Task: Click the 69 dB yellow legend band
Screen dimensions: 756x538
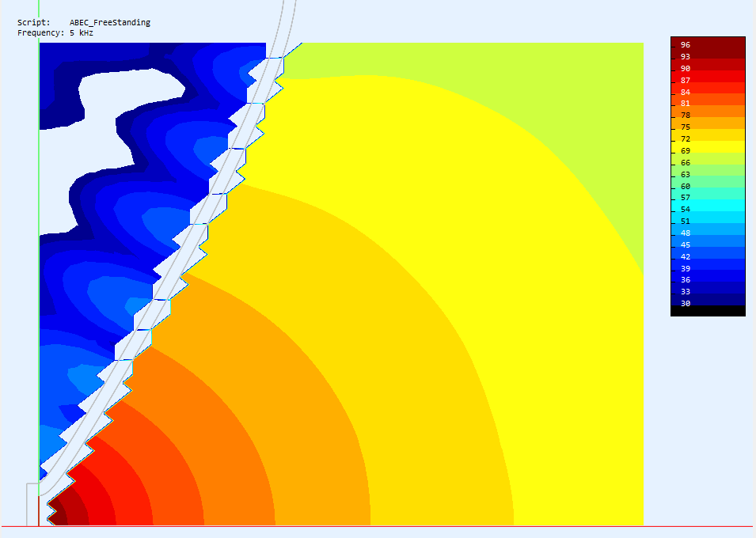Action: [709, 147]
